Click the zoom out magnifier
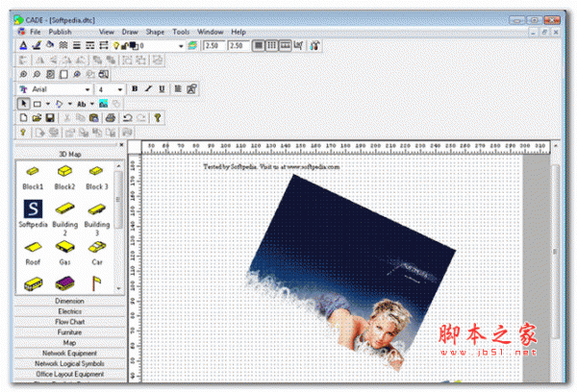The width and height of the screenshot is (577, 392). click(37, 75)
